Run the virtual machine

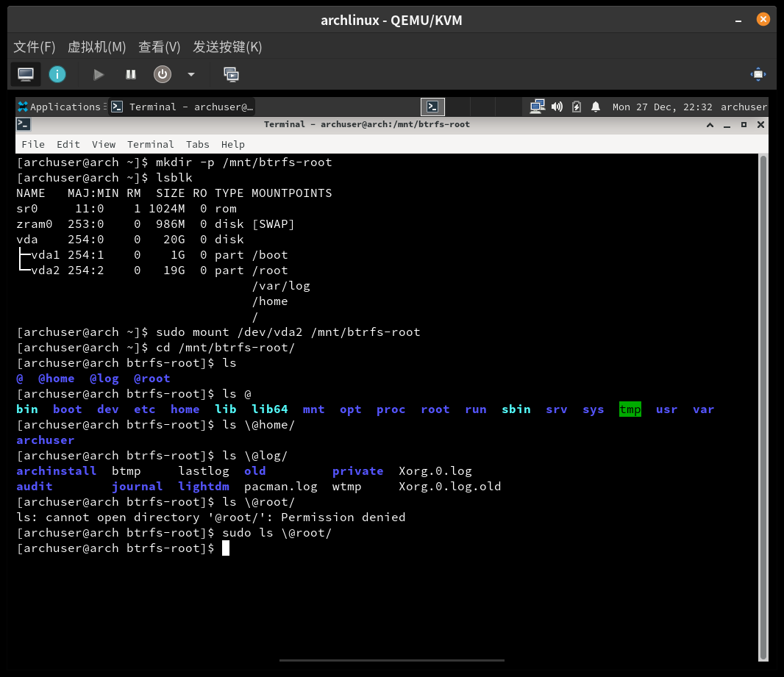coord(99,74)
